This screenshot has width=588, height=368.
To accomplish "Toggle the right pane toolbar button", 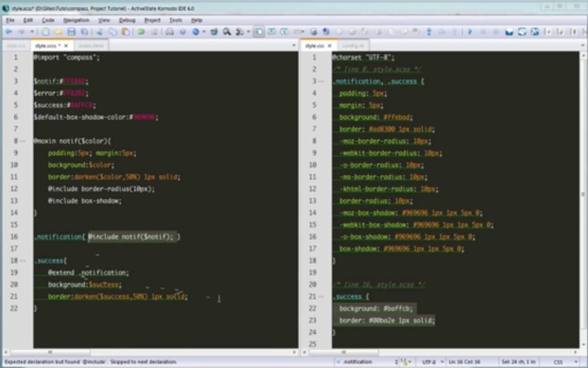I will click(x=285, y=32).
